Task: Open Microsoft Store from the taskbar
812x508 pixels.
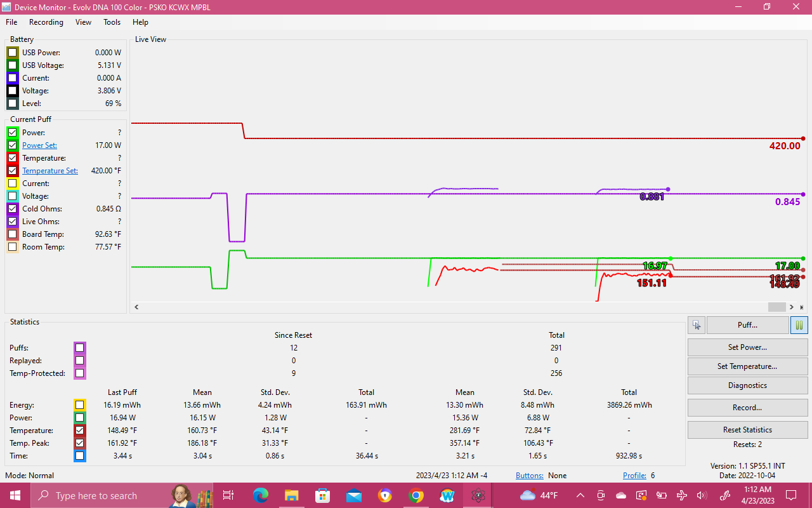Action: [322, 495]
